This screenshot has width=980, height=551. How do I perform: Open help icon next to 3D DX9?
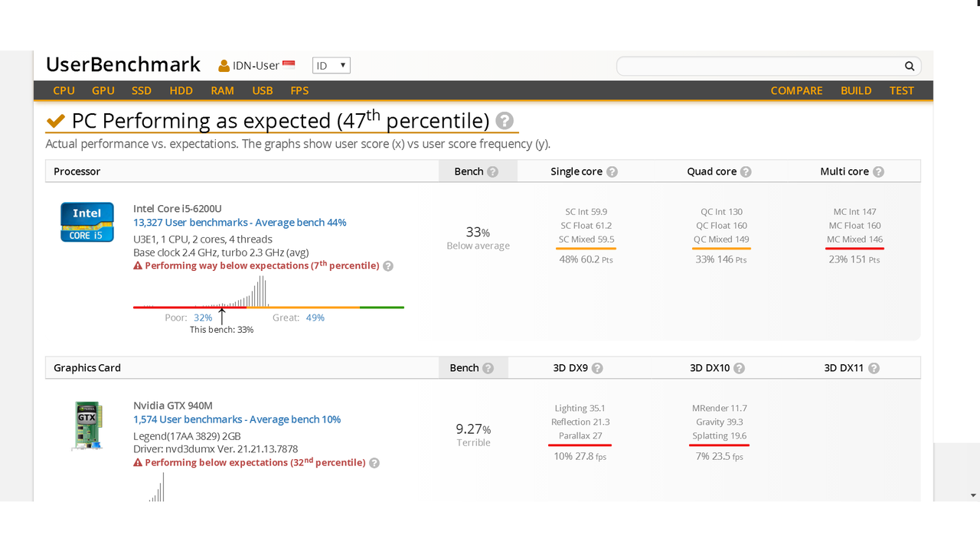coord(597,368)
